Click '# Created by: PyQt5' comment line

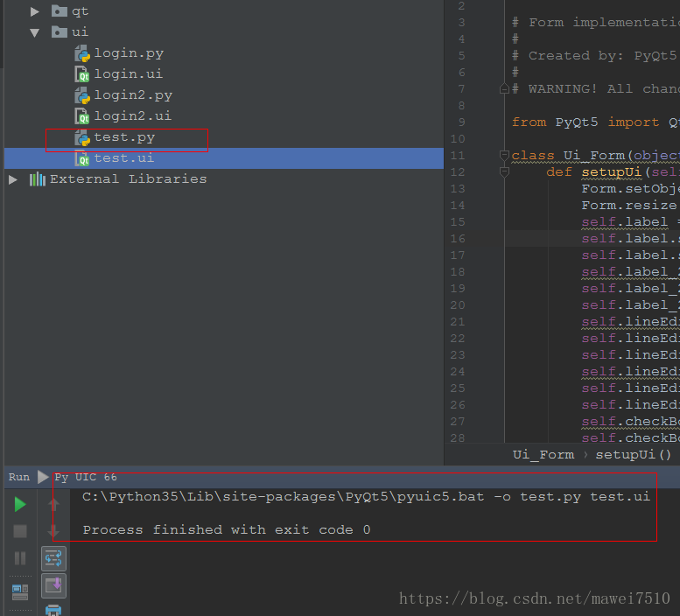click(x=595, y=56)
